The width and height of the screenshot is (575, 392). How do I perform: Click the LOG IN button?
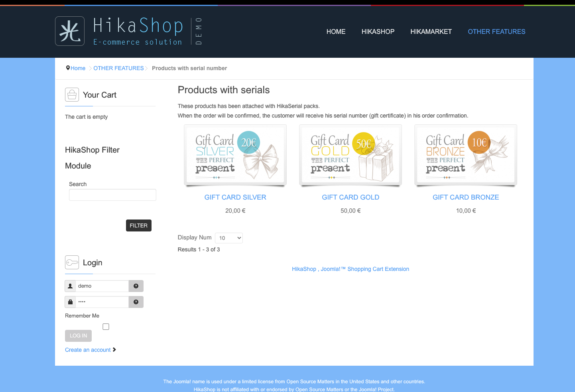(78, 336)
